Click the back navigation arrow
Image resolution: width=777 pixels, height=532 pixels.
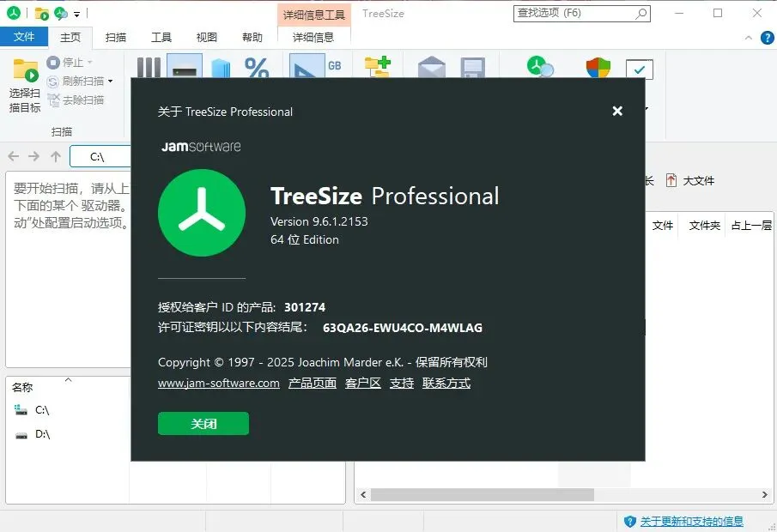(14, 156)
